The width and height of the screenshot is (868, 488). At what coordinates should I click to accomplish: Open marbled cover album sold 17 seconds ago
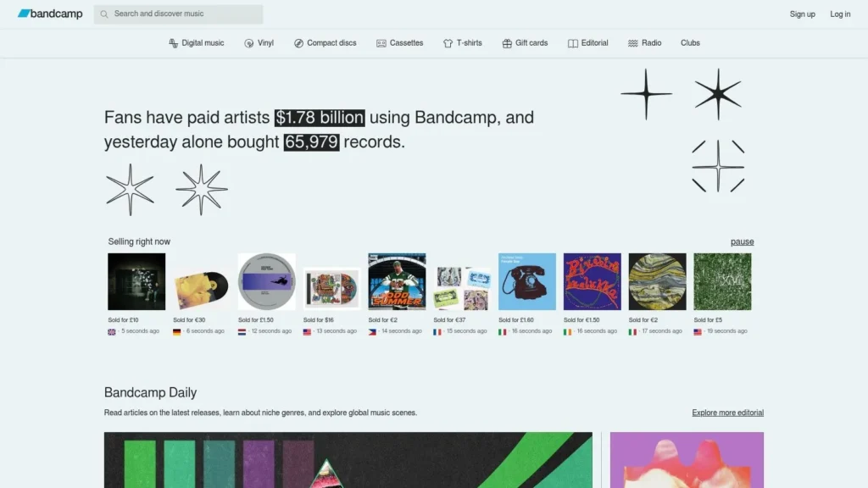click(657, 281)
